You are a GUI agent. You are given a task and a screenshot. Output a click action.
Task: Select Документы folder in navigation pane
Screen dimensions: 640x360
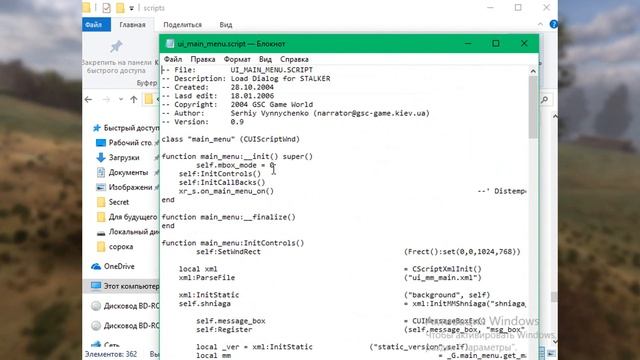[128, 172]
